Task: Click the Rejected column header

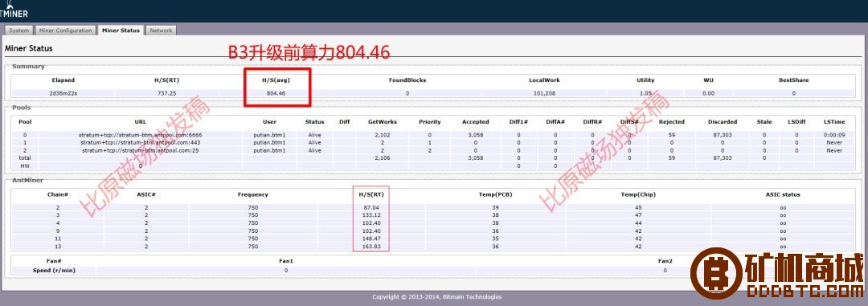Action: (671, 122)
